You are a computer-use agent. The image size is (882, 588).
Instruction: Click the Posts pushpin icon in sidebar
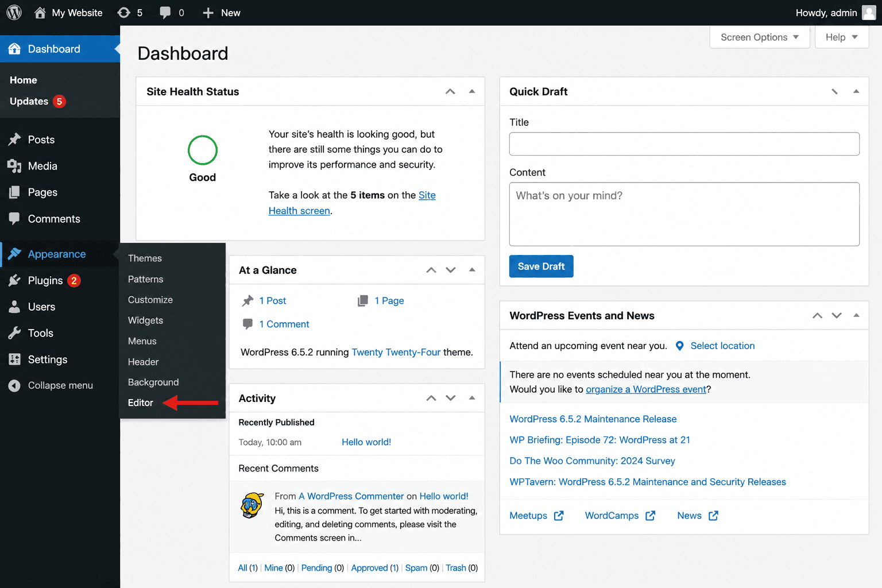pos(14,140)
